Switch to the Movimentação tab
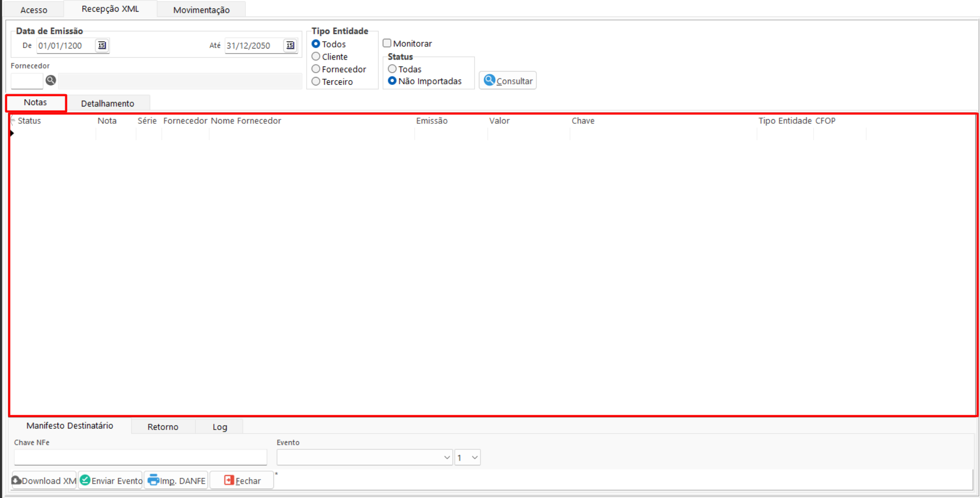Viewport: 980px width, 498px height. [x=201, y=9]
